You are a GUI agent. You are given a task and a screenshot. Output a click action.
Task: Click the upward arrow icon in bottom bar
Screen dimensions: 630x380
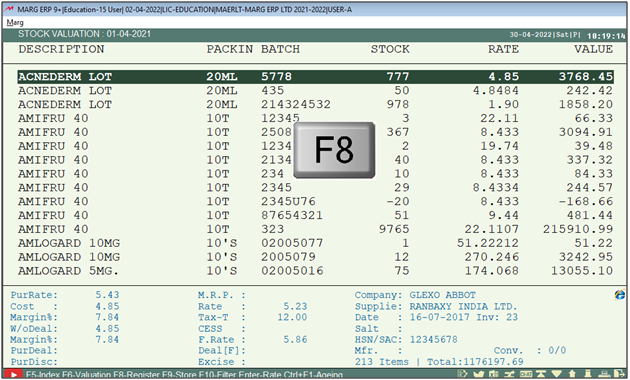pos(572,374)
